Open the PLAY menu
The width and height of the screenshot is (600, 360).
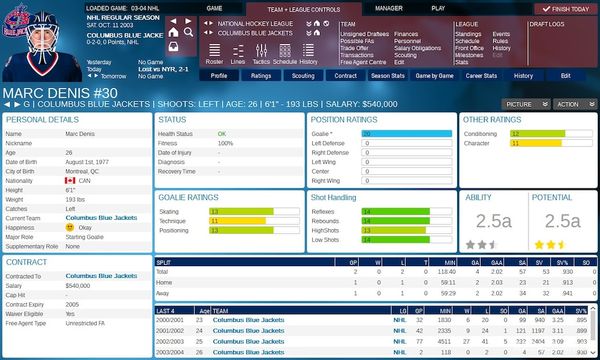438,8
